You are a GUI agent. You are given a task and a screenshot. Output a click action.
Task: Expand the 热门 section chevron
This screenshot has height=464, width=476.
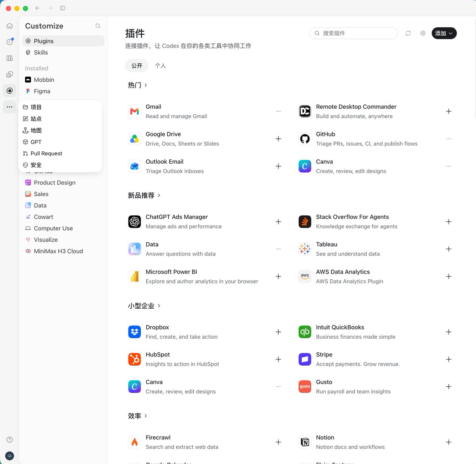pos(146,85)
